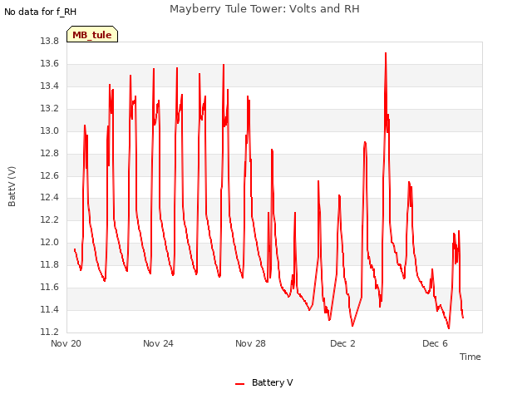Click the Nov 20 x-axis tick label
This screenshot has width=532, height=399.
tap(66, 343)
